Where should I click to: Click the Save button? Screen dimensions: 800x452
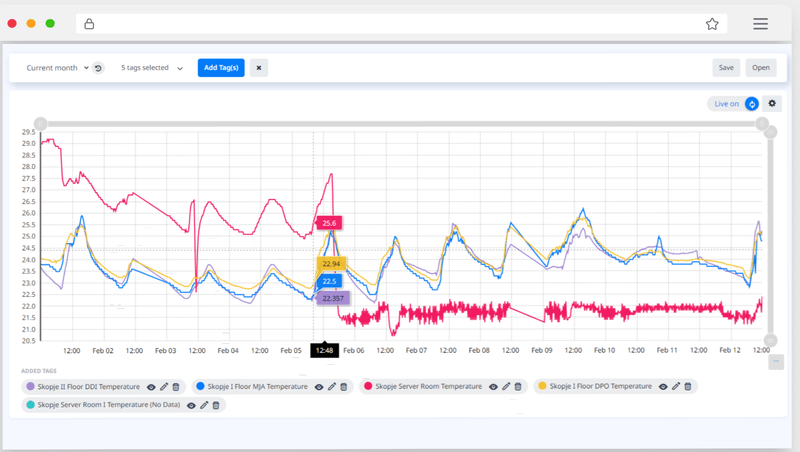726,68
